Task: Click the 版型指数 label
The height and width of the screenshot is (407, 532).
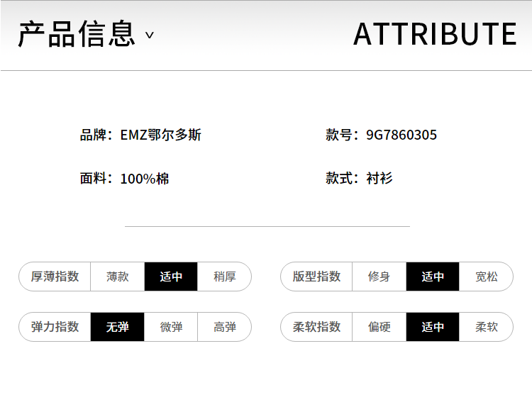Action: [316, 277]
